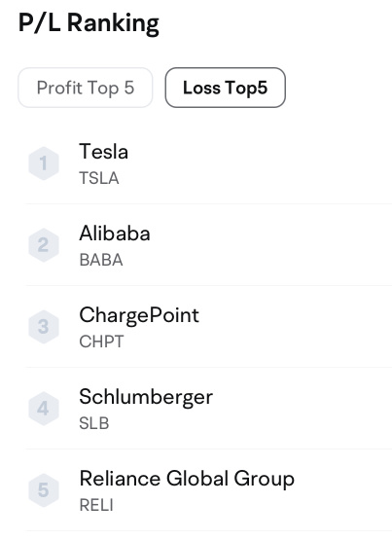The width and height of the screenshot is (392, 540).
Task: Click the P/L Ranking heading
Action: click(89, 23)
